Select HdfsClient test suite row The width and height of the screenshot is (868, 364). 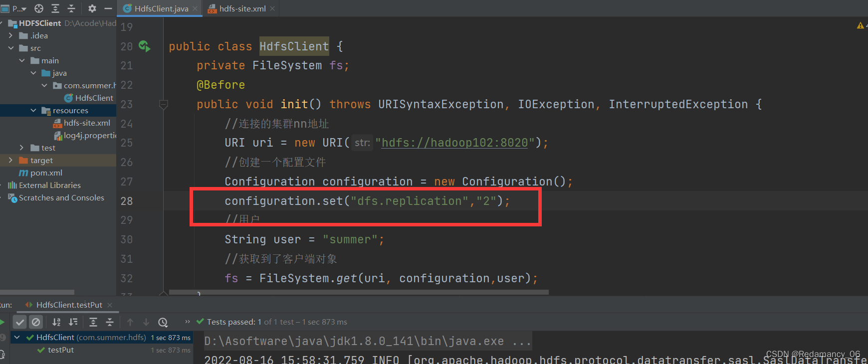point(102,338)
